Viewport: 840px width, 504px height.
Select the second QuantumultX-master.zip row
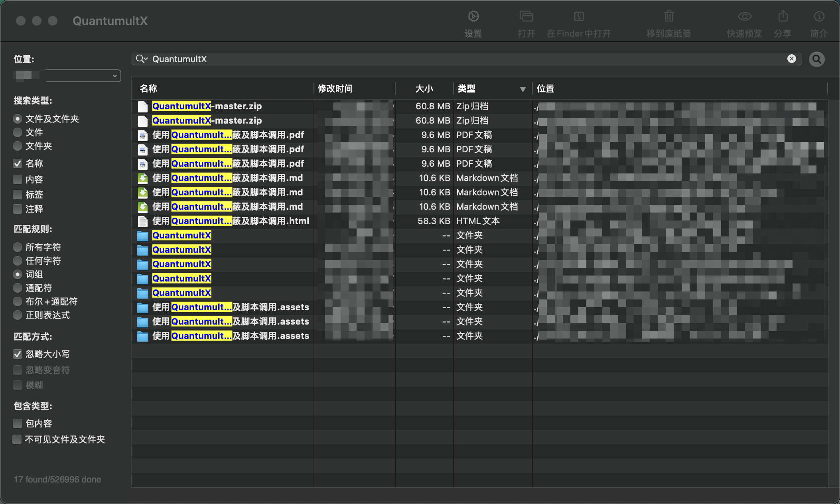479,120
